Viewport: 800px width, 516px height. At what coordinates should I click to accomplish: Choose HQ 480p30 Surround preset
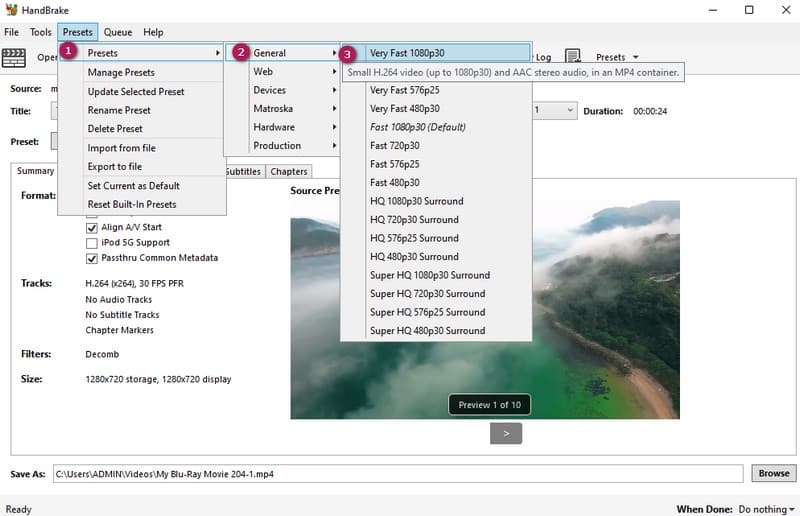pos(436,257)
